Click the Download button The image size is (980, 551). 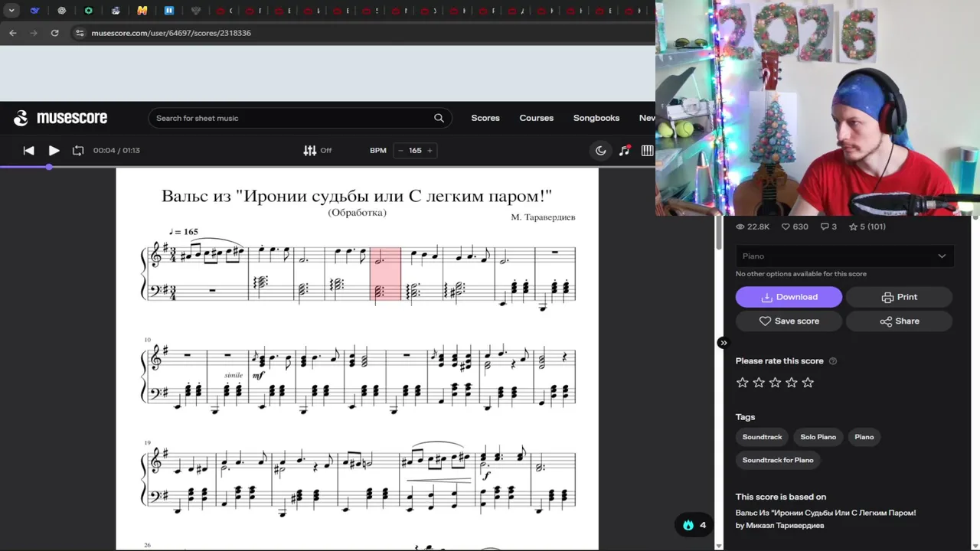coord(789,297)
